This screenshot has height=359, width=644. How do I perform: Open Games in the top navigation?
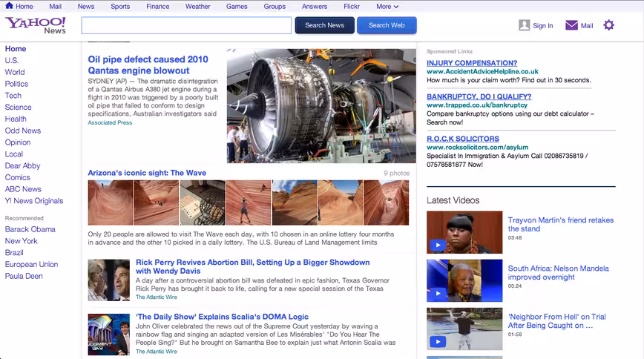237,7
